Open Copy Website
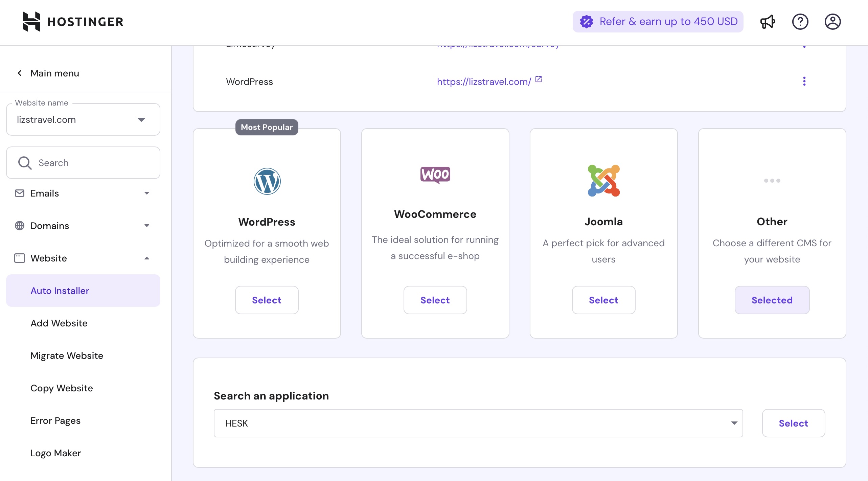The image size is (868, 481). point(62,388)
